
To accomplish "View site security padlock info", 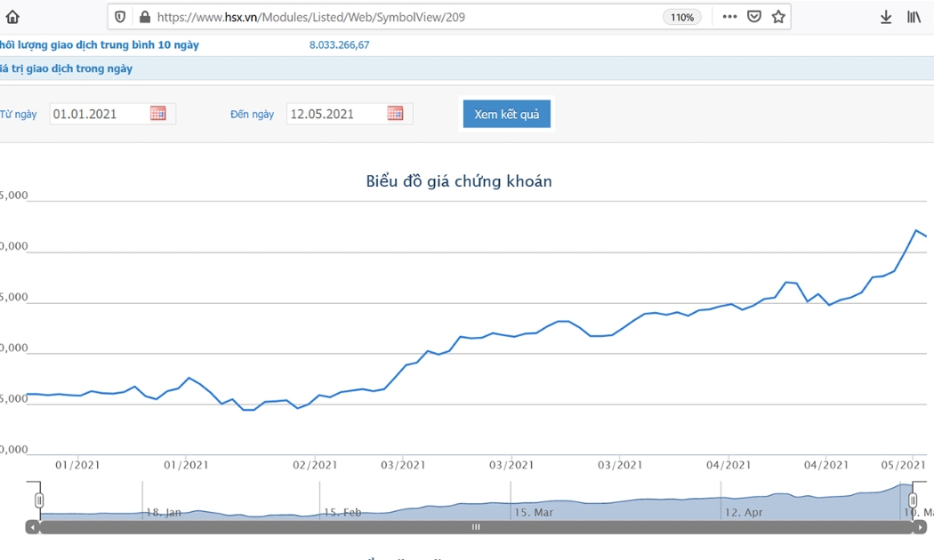I will pyautogui.click(x=145, y=17).
